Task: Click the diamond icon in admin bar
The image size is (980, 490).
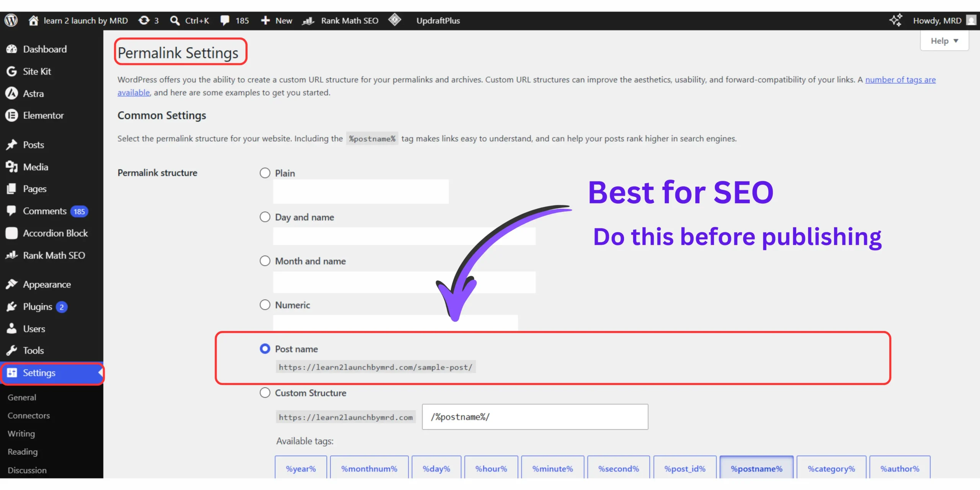Action: coord(395,20)
